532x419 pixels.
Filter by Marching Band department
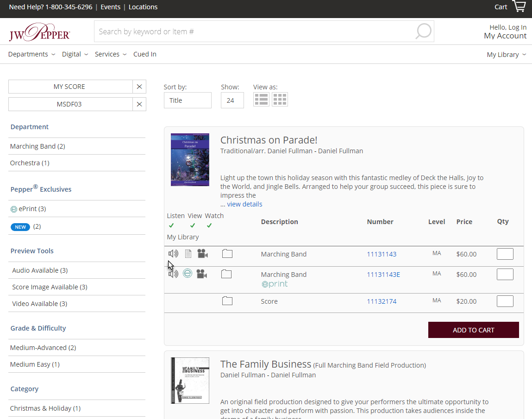(x=38, y=146)
